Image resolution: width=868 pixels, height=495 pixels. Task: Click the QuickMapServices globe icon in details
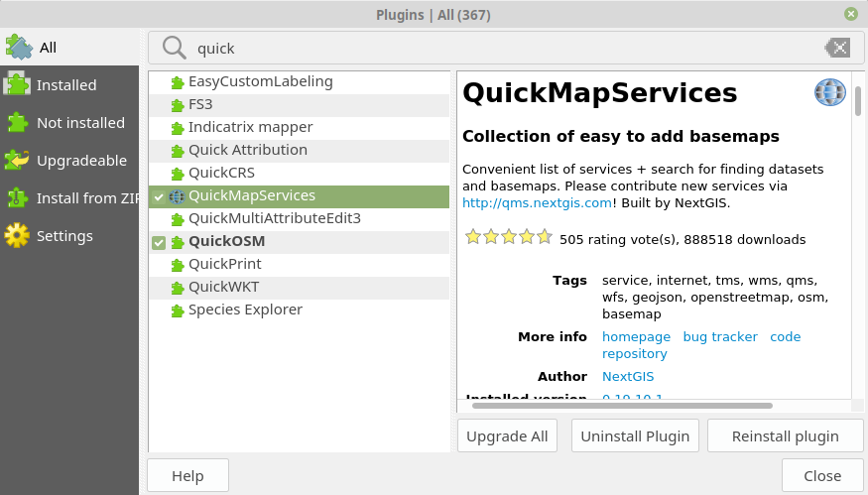coord(829,92)
